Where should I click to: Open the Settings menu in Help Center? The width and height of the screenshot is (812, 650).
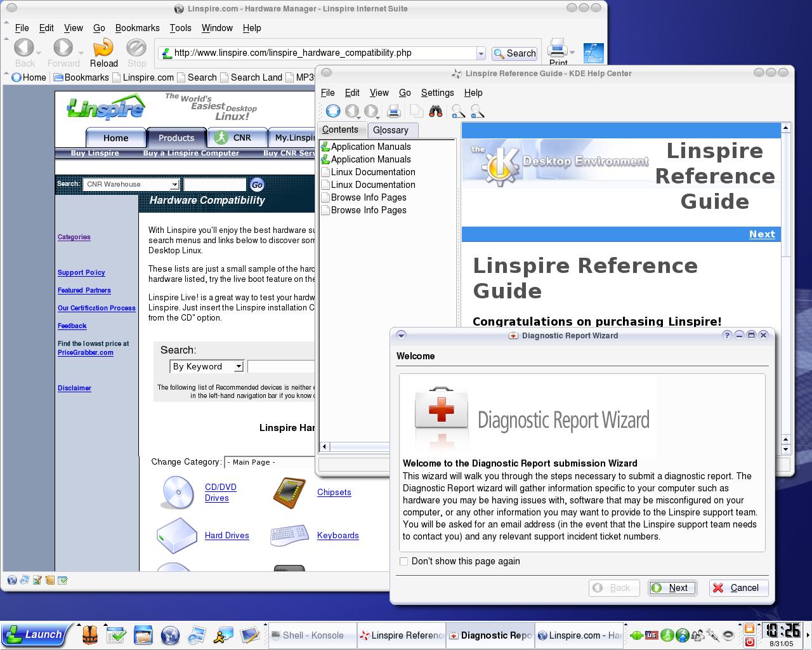438,93
